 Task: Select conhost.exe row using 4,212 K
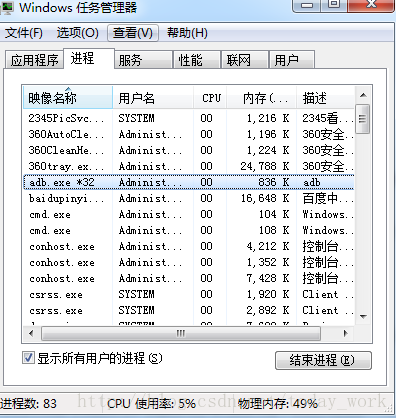coord(189,246)
